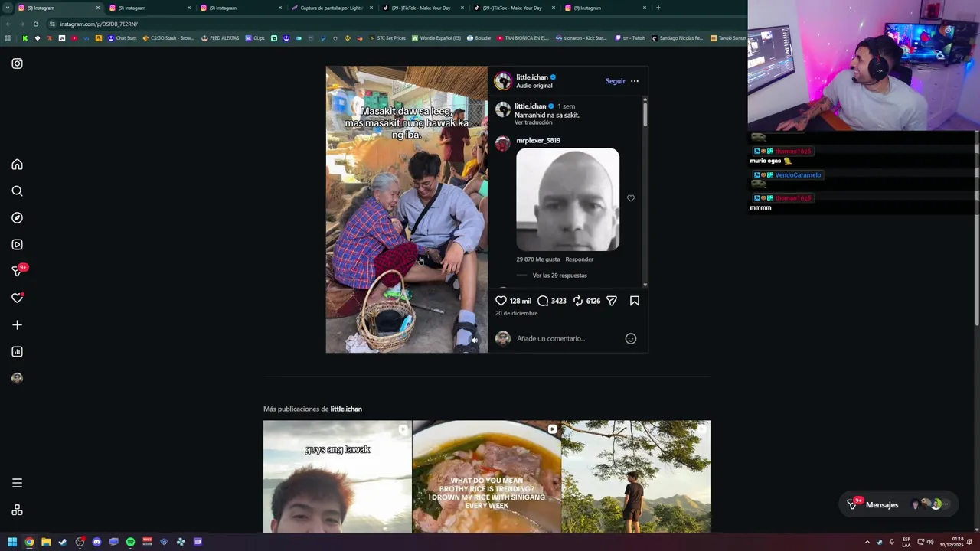Open Meta apps grid icon in sidebar

click(17, 510)
